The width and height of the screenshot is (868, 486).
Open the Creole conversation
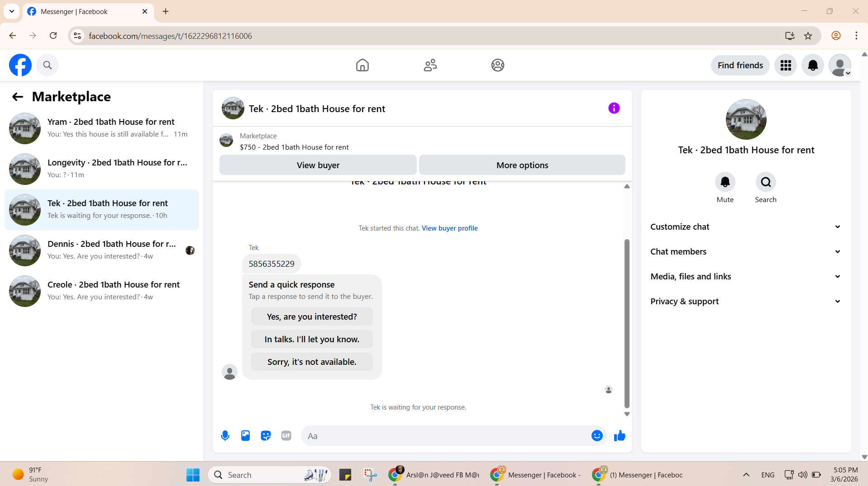point(102,291)
